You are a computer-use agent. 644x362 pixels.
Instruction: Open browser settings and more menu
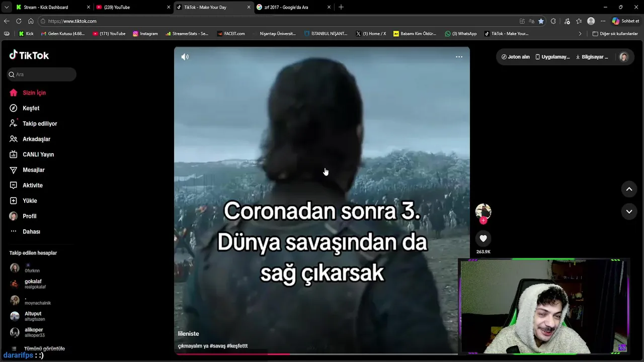click(x=603, y=21)
